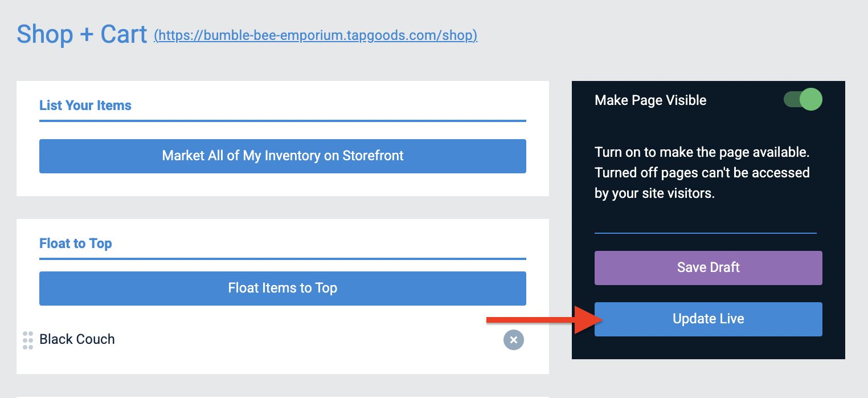Click the Float to Top section heading
This screenshot has height=398, width=868.
coord(76,243)
